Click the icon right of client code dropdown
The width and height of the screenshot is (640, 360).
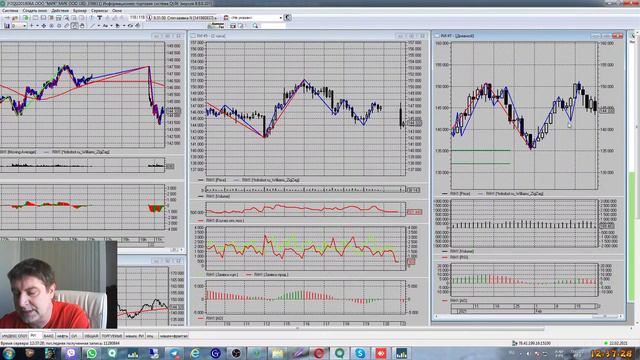(x=287, y=18)
